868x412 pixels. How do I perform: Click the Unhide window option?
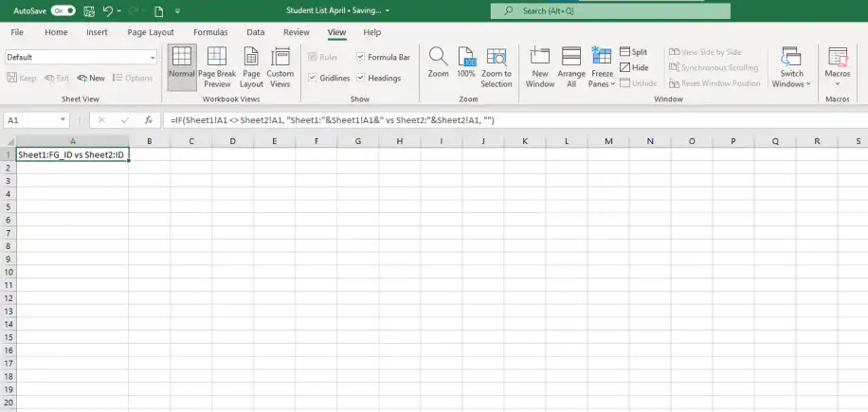pyautogui.click(x=639, y=83)
